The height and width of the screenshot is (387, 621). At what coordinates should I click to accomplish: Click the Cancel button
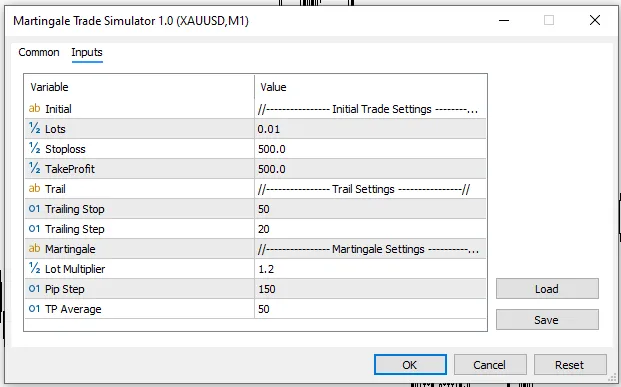point(490,364)
